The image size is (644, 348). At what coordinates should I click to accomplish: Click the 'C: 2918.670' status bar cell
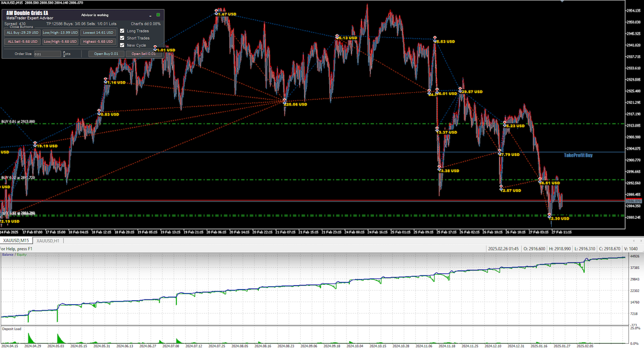pos(610,249)
